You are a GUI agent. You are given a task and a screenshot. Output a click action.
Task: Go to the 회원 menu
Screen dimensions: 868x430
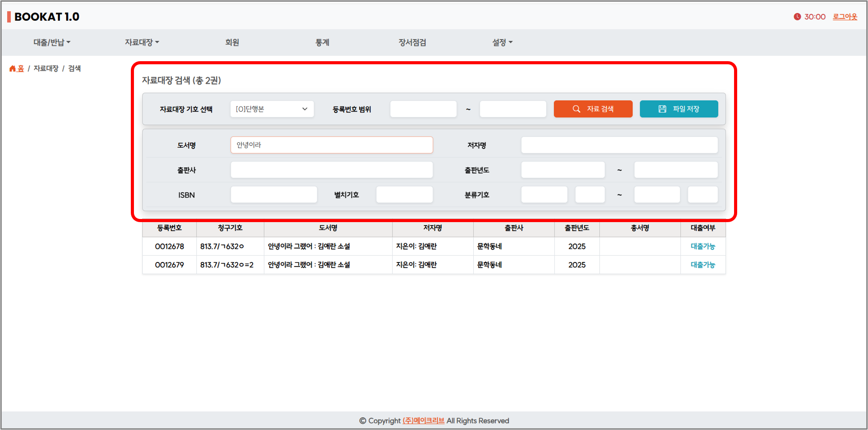(x=232, y=43)
